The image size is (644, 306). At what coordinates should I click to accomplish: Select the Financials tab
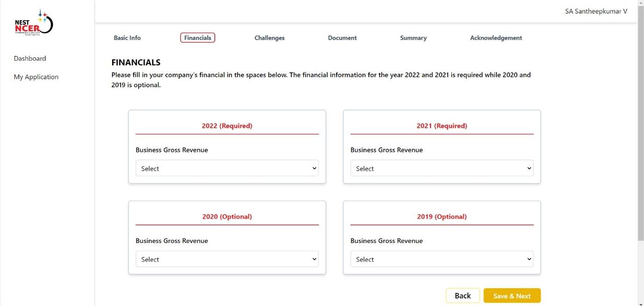[x=198, y=38]
